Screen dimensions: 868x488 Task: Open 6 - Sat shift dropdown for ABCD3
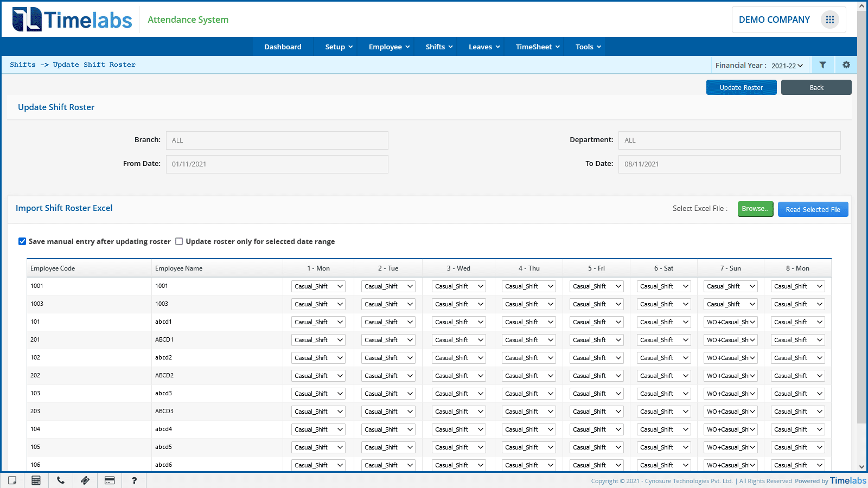pyautogui.click(x=663, y=412)
